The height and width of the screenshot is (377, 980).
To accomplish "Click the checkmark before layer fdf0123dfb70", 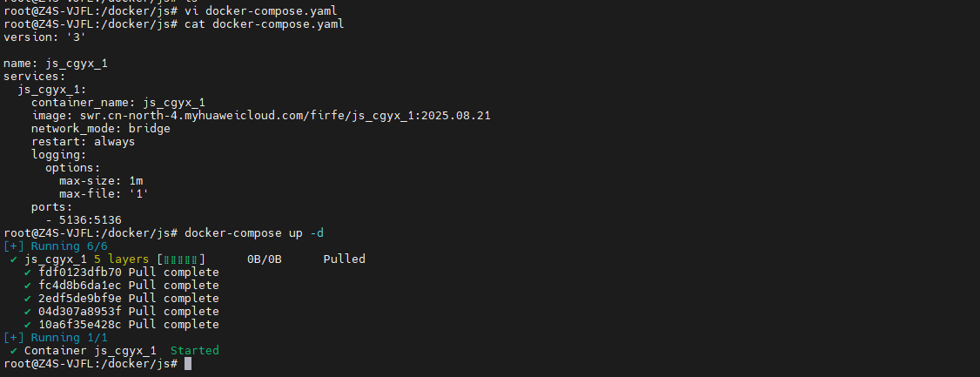I will pos(28,273).
